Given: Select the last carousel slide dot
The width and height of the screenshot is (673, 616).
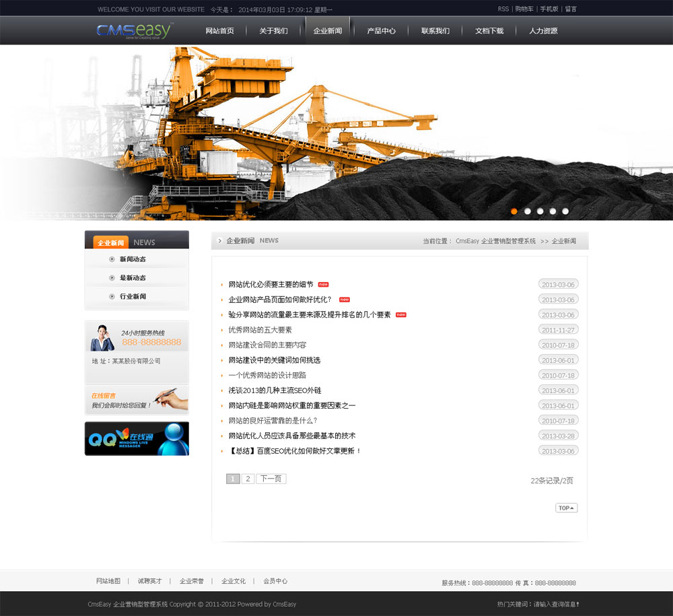Looking at the screenshot, I should click(x=565, y=211).
